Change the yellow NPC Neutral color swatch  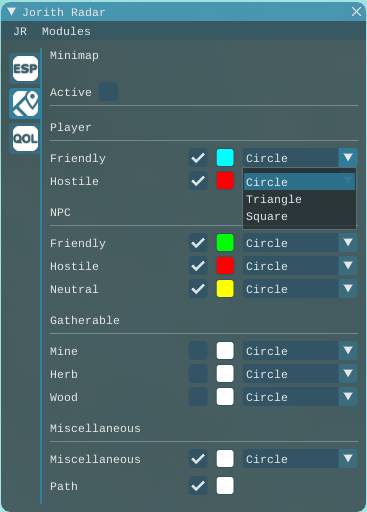pos(225,289)
